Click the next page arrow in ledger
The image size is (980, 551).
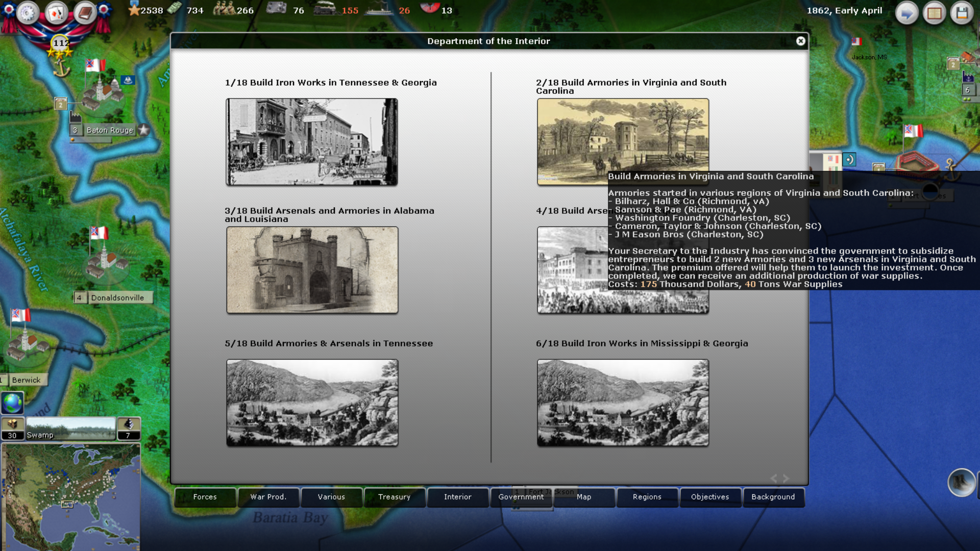(x=786, y=479)
